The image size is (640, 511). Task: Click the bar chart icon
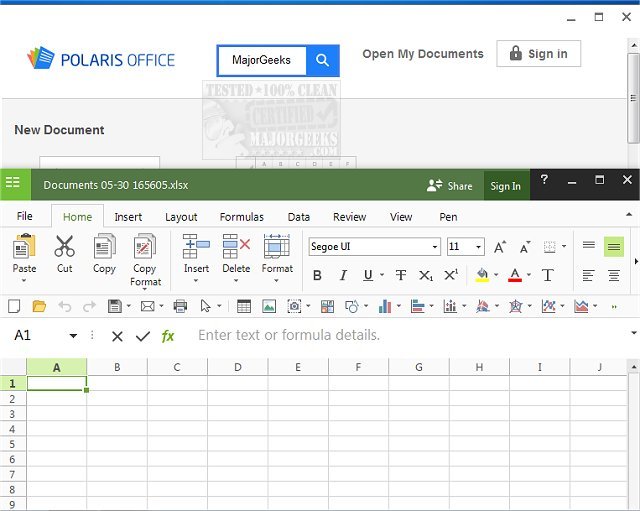coord(418,306)
